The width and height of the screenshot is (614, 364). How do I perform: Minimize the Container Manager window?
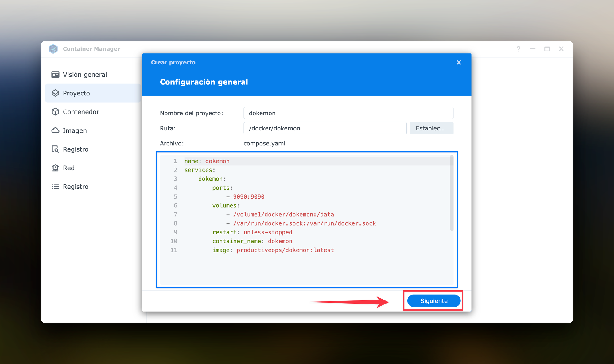533,49
